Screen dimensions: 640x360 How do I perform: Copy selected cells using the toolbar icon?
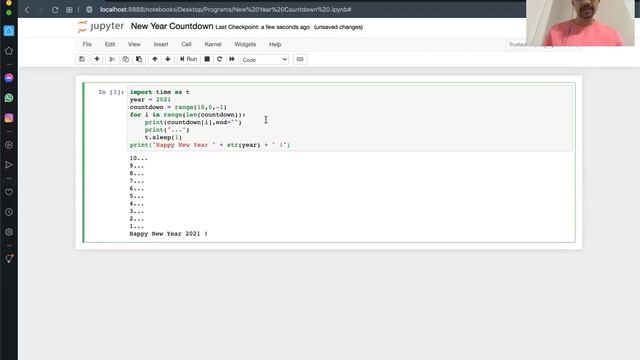(126, 59)
